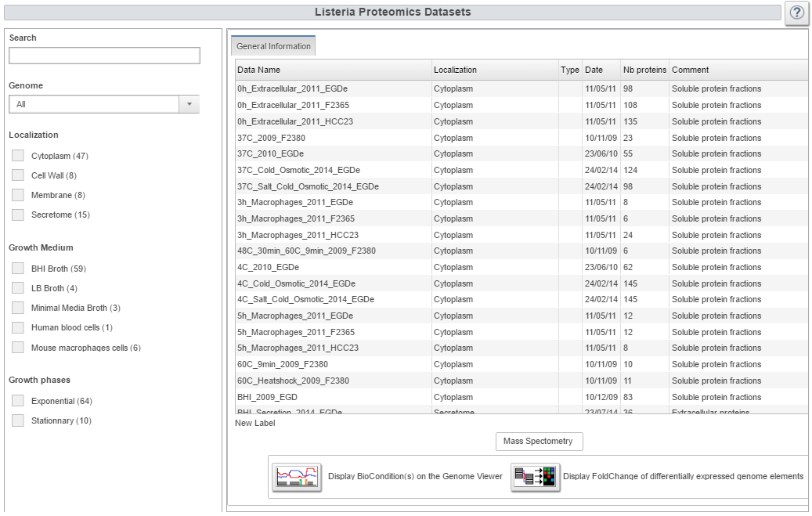
Task: Enable the Stationnary growth phase filter
Action: tap(18, 420)
